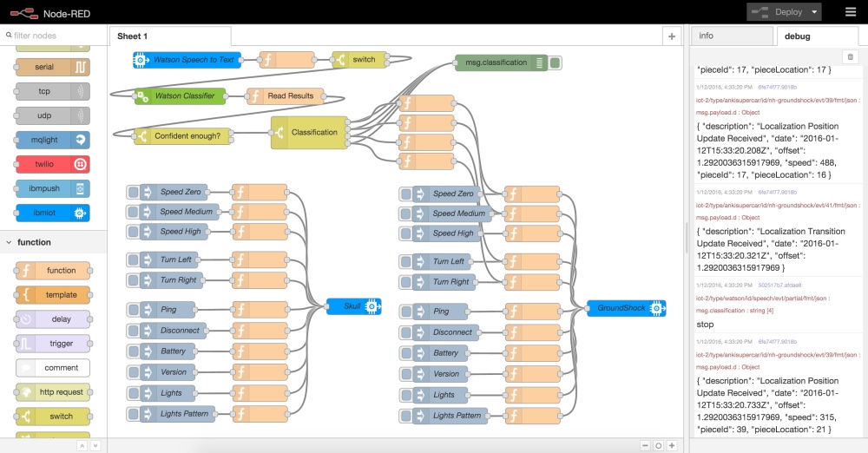The height and width of the screenshot is (453, 868).
Task: Select the ibmiot palette node
Action: click(53, 213)
